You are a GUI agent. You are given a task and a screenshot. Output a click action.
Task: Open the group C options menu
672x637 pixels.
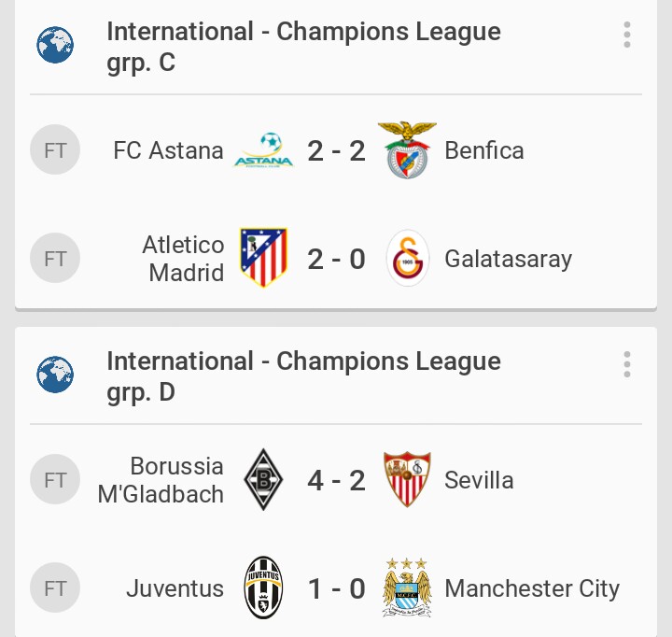point(627,36)
